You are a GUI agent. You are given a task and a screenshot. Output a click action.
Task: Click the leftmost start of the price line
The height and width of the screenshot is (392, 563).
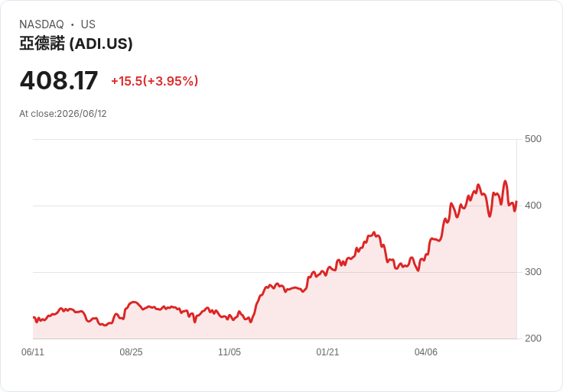pyautogui.click(x=34, y=317)
